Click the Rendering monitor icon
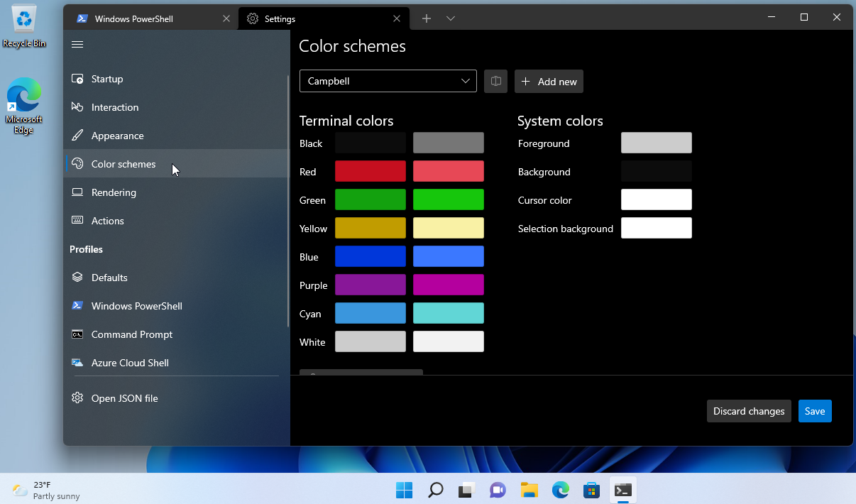Screen dimensions: 856x504 point(77,192)
